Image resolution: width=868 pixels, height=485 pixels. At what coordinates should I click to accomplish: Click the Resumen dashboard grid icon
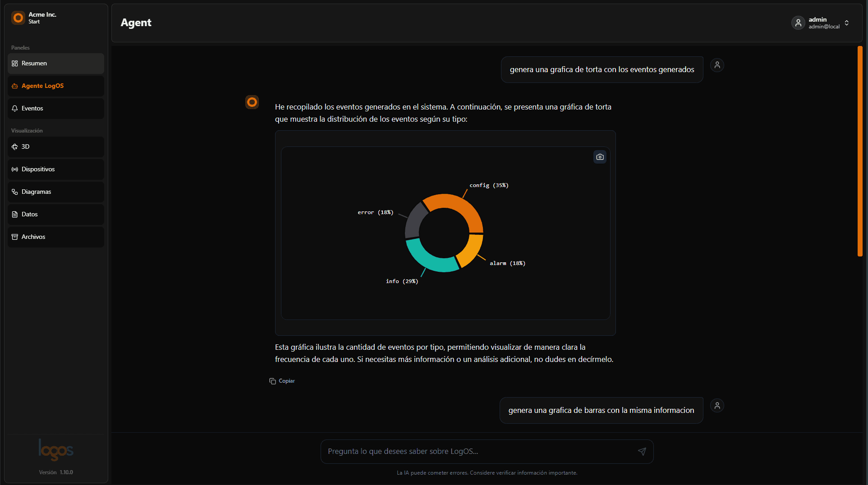tap(15, 64)
